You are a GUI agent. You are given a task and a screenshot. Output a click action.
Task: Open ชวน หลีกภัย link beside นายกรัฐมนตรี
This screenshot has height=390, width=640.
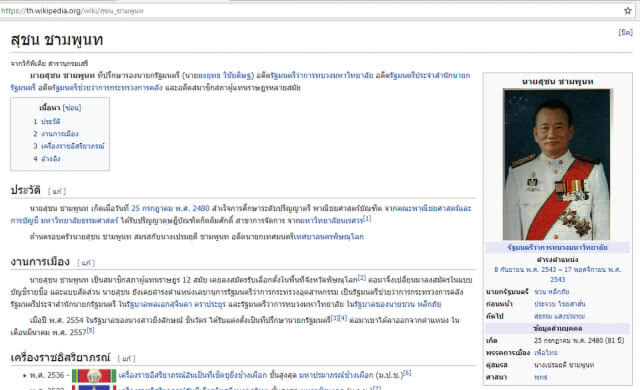pos(551,292)
